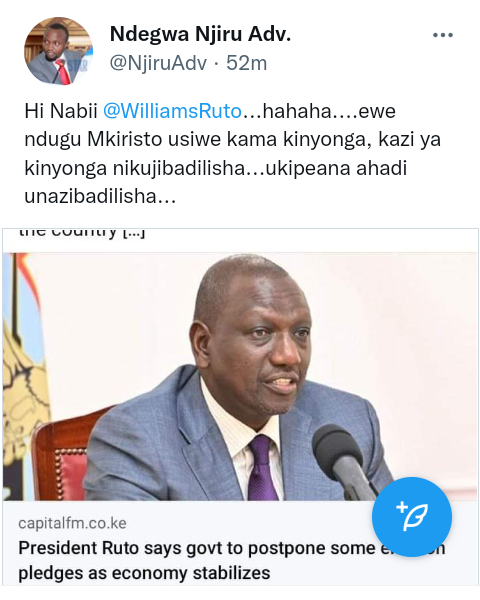
Task: Open President Ruto says govt headline
Action: click(x=232, y=548)
